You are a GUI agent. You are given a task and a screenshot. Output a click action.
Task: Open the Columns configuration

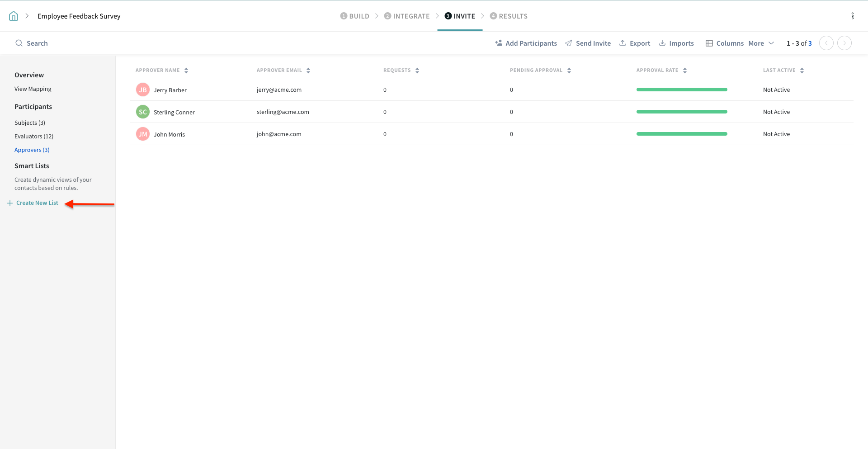click(724, 43)
